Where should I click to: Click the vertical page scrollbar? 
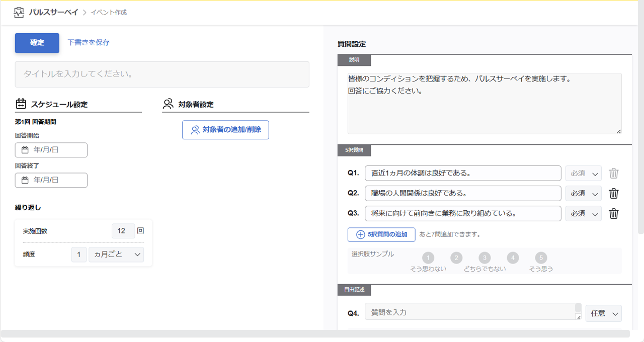click(x=640, y=117)
